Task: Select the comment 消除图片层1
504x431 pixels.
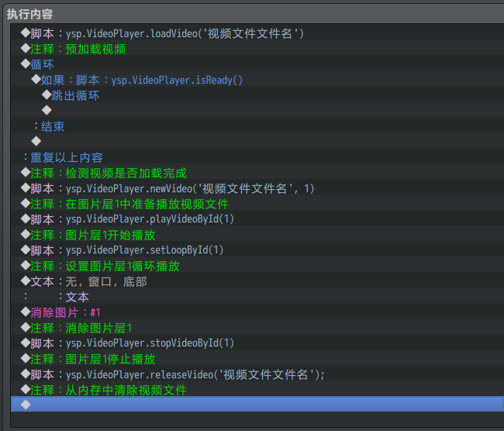Action: [x=257, y=328]
